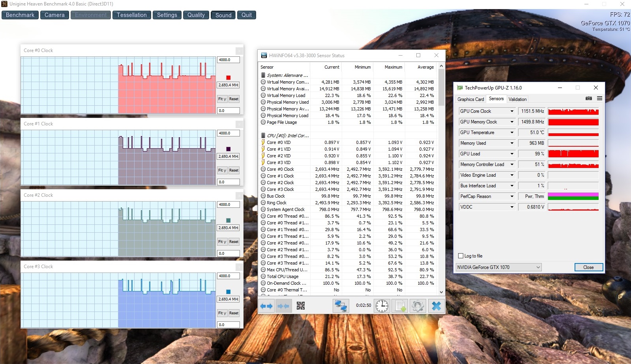This screenshot has width=631, height=364.
Task: Open Memory Controller Load dropdown
Action: (x=512, y=164)
